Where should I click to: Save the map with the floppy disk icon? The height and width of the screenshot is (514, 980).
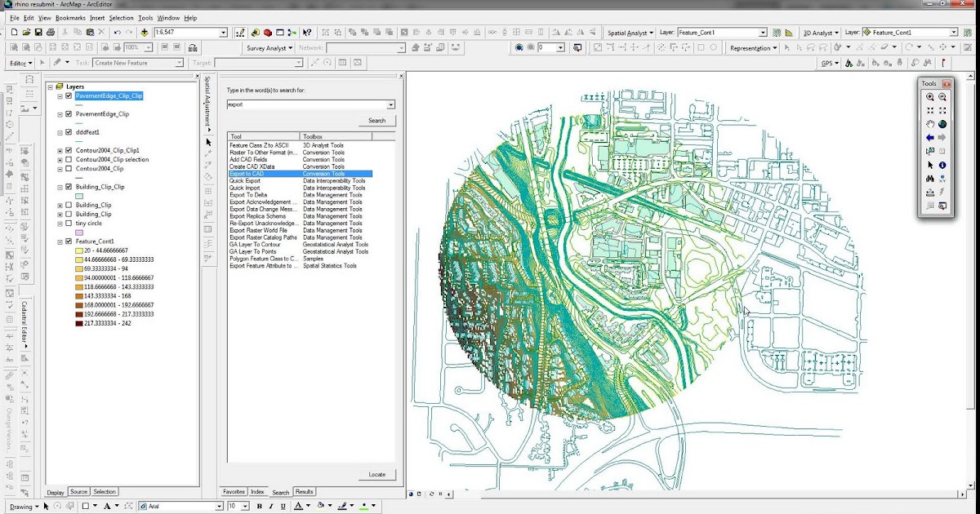pyautogui.click(x=38, y=33)
